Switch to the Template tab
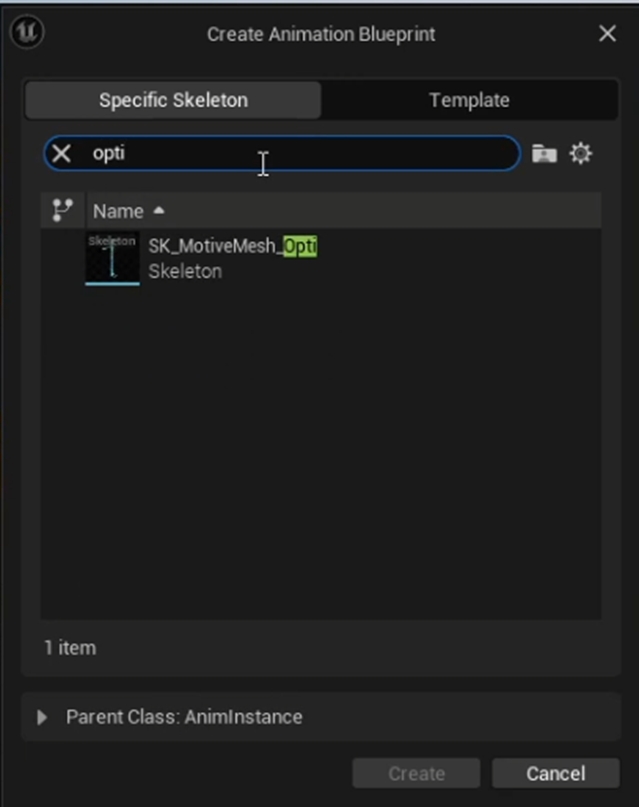Viewport: 639px width, 807px height. pos(469,100)
